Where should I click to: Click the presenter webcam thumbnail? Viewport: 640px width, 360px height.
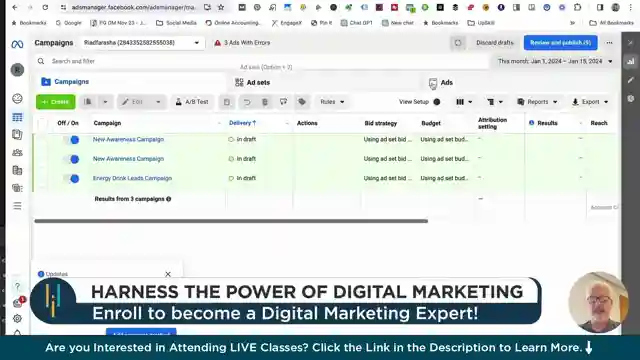point(598,302)
